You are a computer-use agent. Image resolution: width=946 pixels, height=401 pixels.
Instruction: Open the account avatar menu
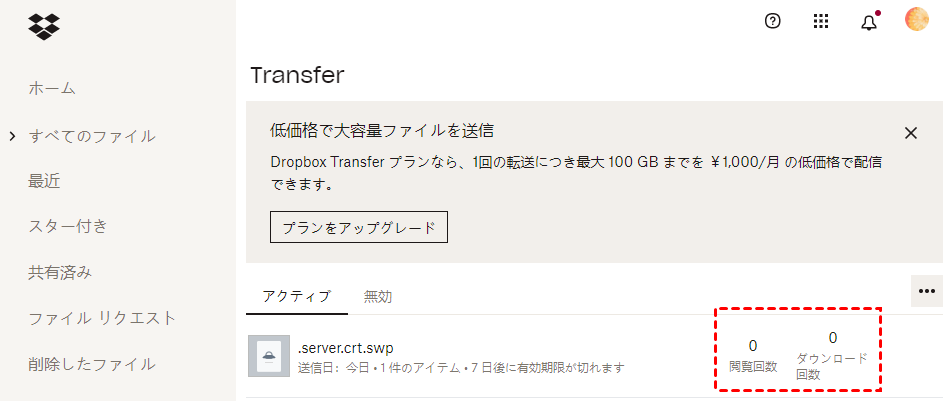pyautogui.click(x=917, y=20)
